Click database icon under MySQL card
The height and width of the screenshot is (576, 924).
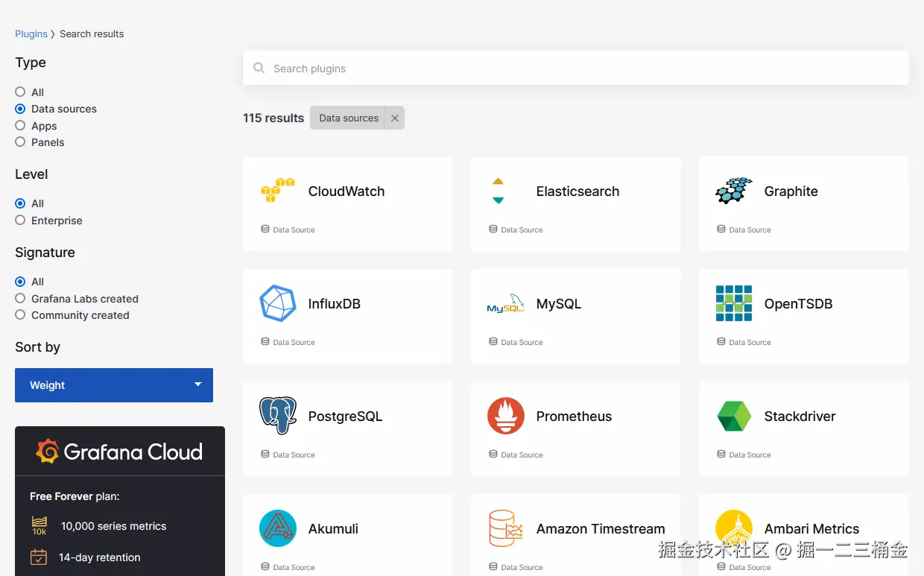(x=493, y=342)
